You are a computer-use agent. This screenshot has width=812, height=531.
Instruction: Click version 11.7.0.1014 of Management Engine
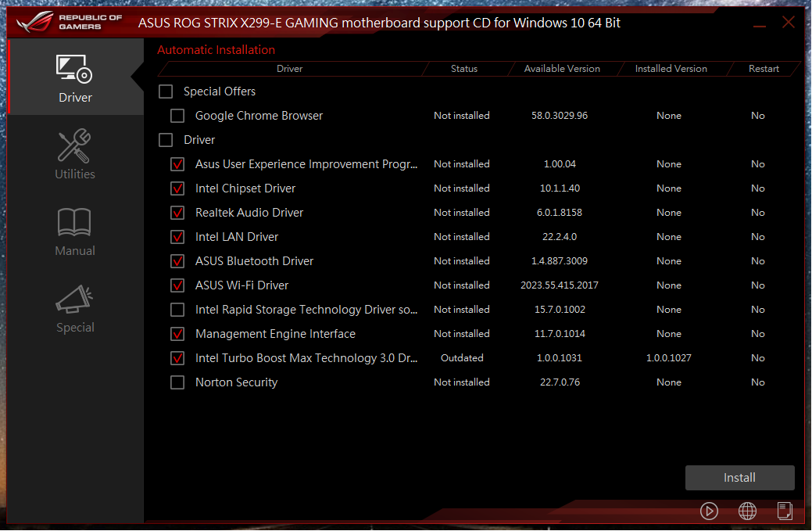[560, 334]
